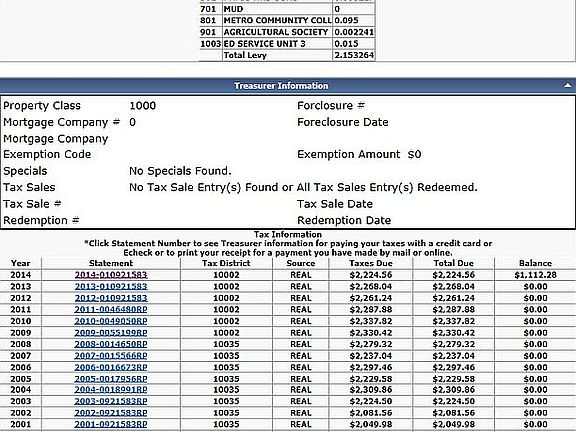Open statement 2005-0017956RP
576x432 pixels.
coord(111,379)
